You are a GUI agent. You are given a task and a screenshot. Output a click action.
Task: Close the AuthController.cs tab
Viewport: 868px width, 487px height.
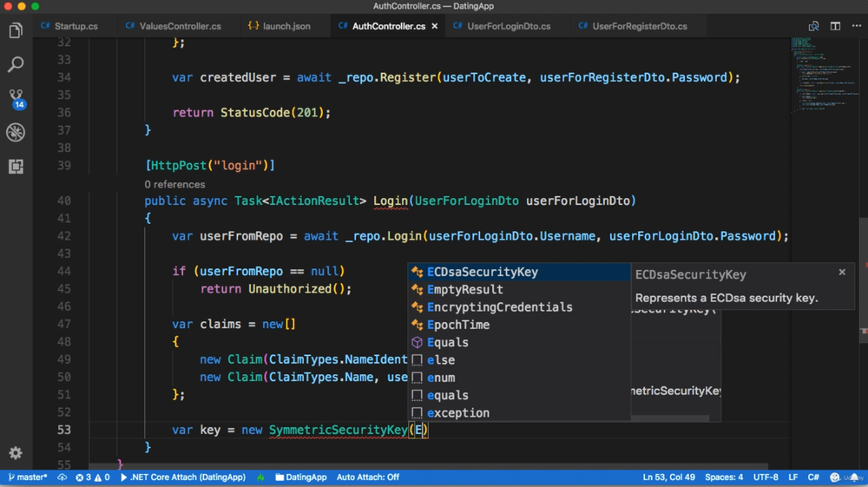(435, 26)
